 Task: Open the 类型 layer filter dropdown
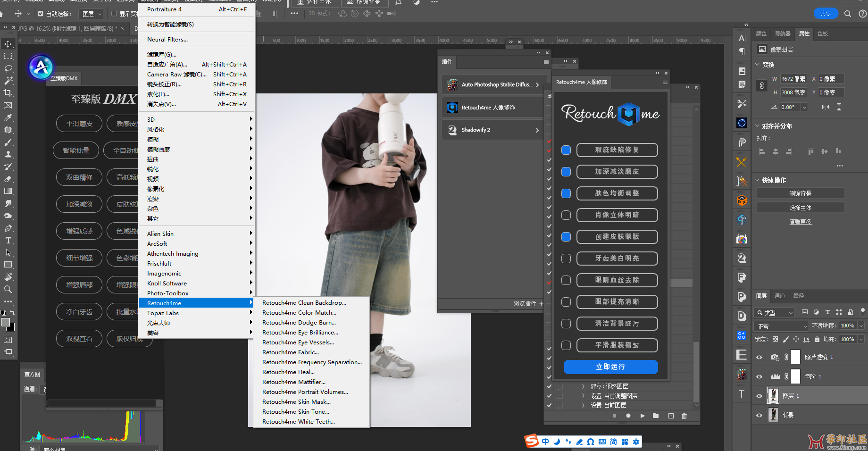tap(775, 312)
